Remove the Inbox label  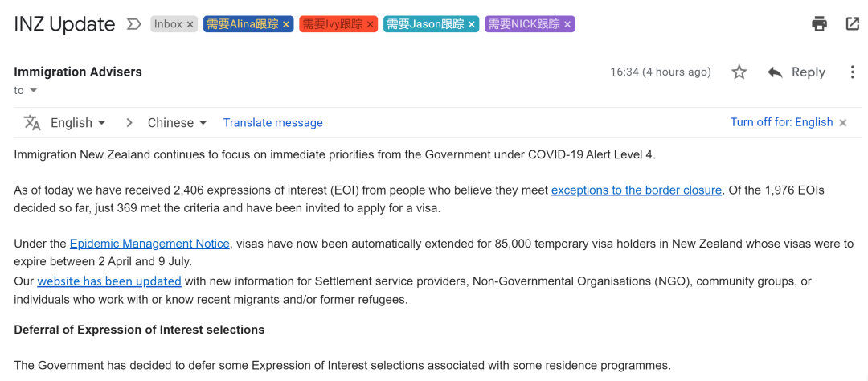(x=190, y=24)
